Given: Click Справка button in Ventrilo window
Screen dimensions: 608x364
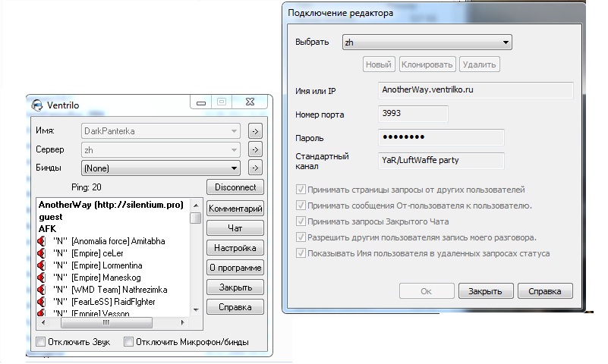Looking at the screenshot, I should point(235,307).
